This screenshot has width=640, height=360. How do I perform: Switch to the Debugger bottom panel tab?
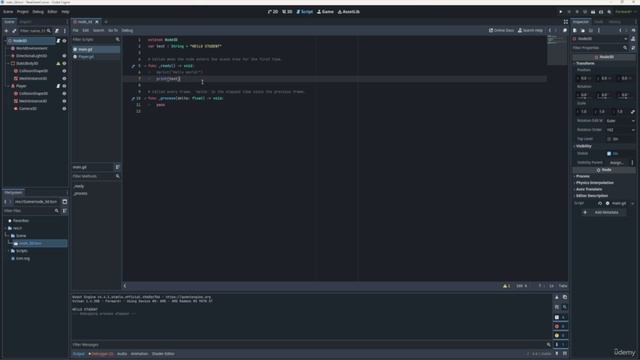click(x=101, y=354)
